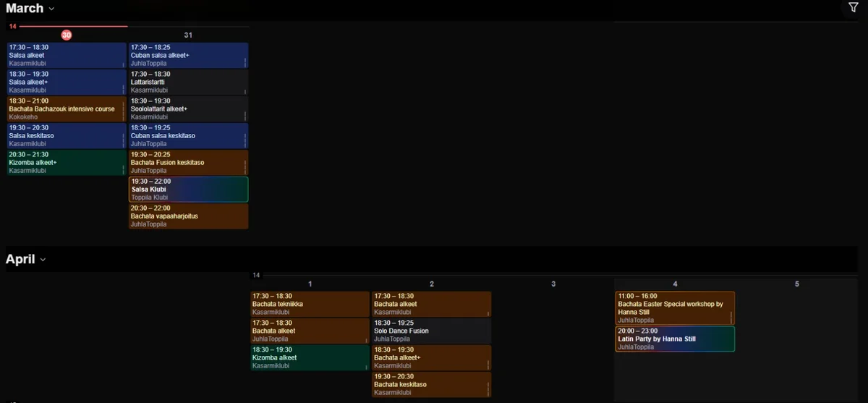Open the Kizomba alkeet+ event on March 30

(67, 163)
